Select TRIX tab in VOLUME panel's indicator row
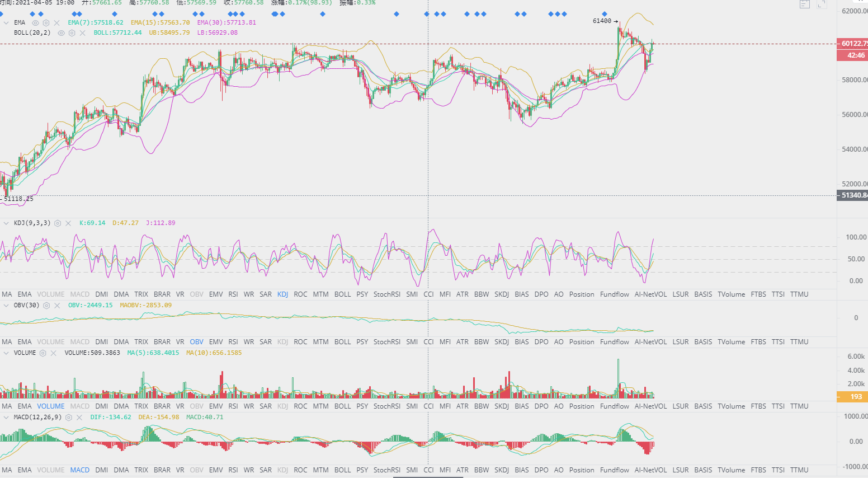Image resolution: width=868 pixels, height=478 pixels. coord(141,406)
